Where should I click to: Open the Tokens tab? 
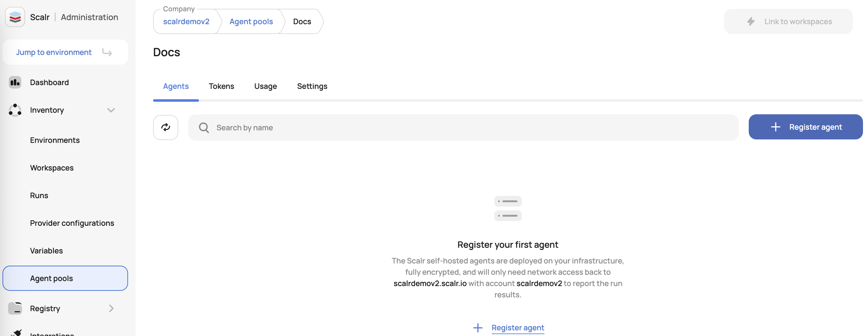[x=221, y=86]
